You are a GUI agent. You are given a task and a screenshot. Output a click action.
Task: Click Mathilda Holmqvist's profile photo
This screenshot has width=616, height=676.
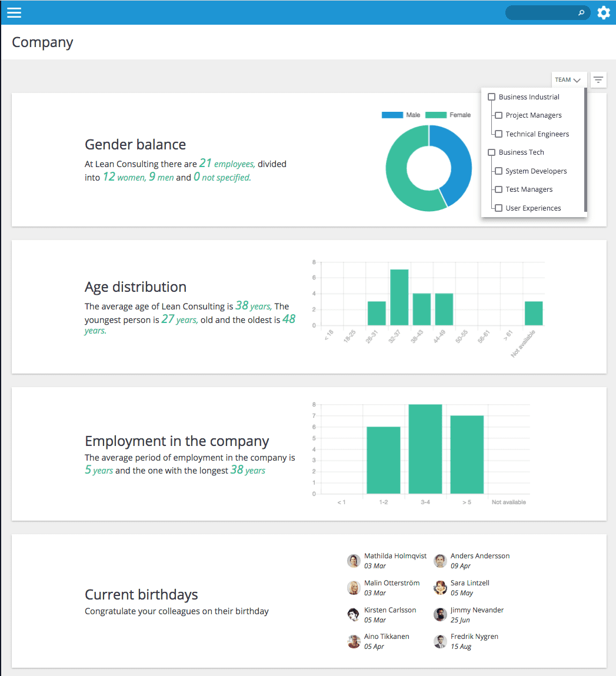point(353,561)
